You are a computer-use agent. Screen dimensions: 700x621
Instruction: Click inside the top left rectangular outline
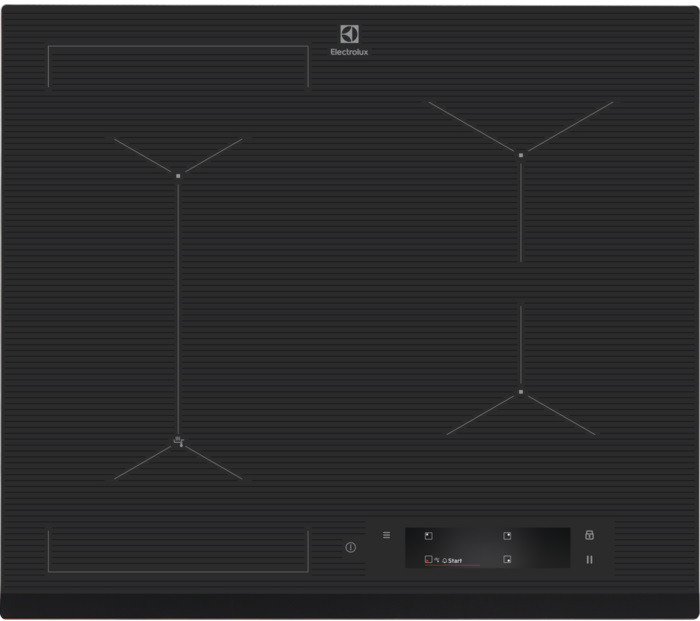click(178, 66)
